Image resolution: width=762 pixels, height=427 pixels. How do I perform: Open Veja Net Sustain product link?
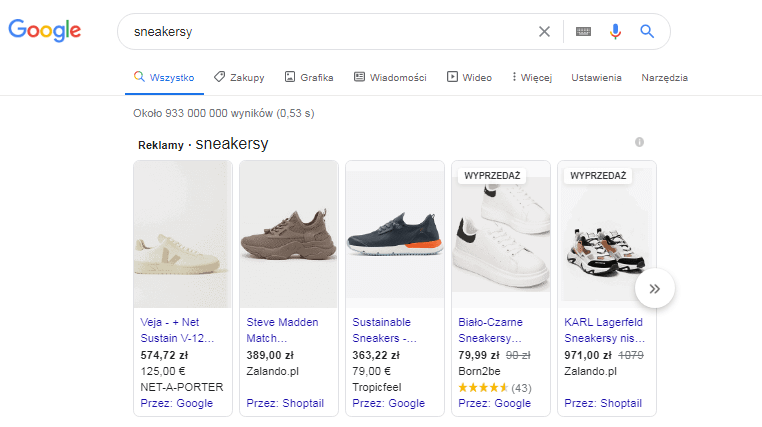(x=176, y=330)
